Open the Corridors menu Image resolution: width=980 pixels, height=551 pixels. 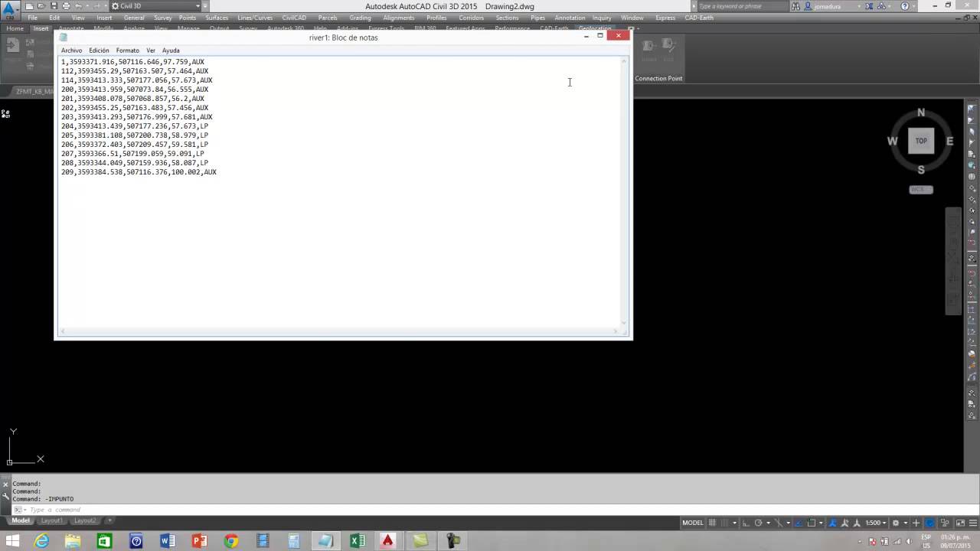472,18
